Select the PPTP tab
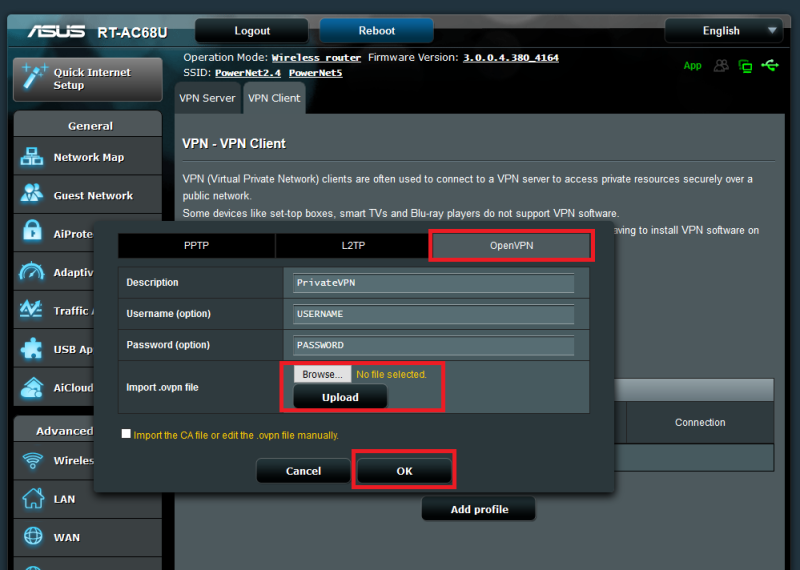800x570 pixels. pos(196,245)
